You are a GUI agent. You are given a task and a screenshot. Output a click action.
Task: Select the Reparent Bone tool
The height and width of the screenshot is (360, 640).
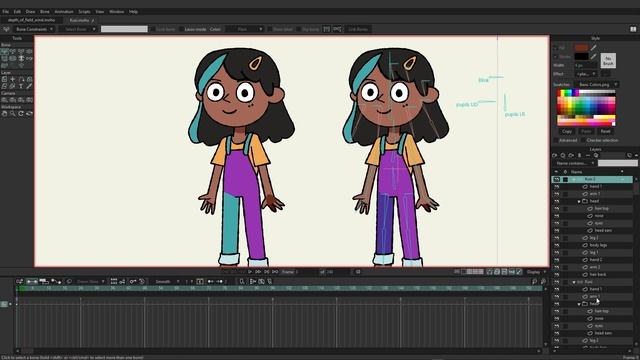(x=29, y=52)
